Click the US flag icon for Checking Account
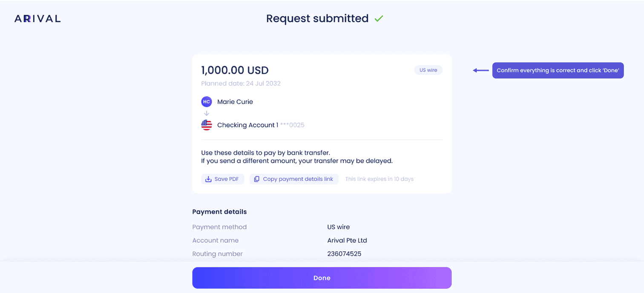 (207, 125)
